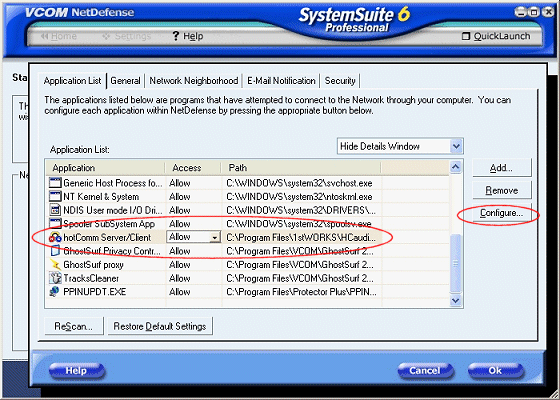Confirm with the Ok button

coord(495,371)
